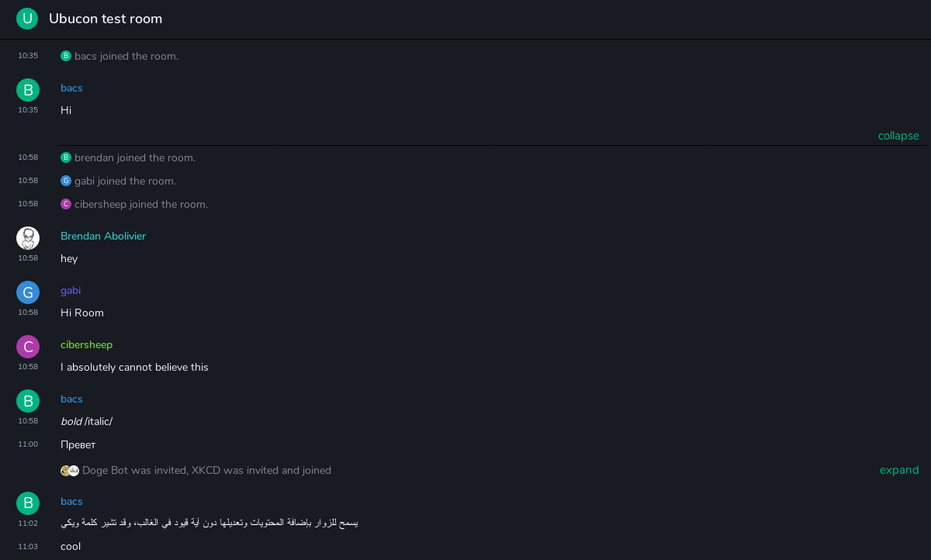Click small avatar in cibersheep joined notice
The image size is (931, 560).
click(x=66, y=204)
